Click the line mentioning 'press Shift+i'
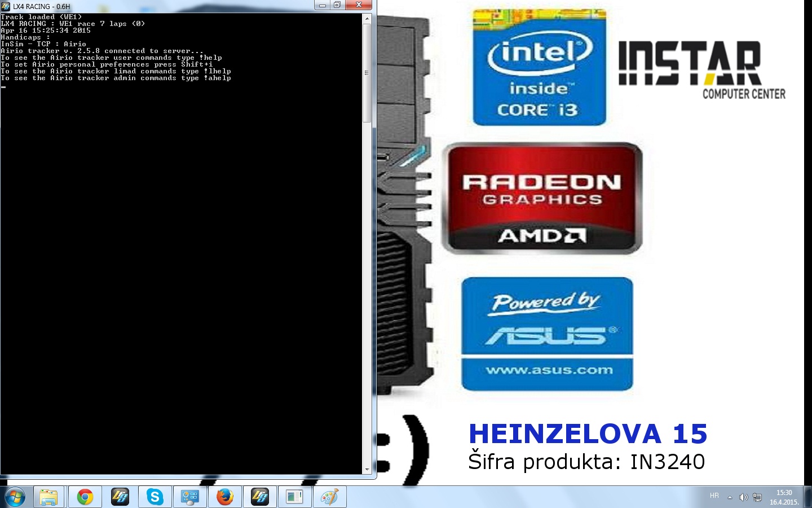Screen dimensions: 812x508 pyautogui.click(x=107, y=64)
